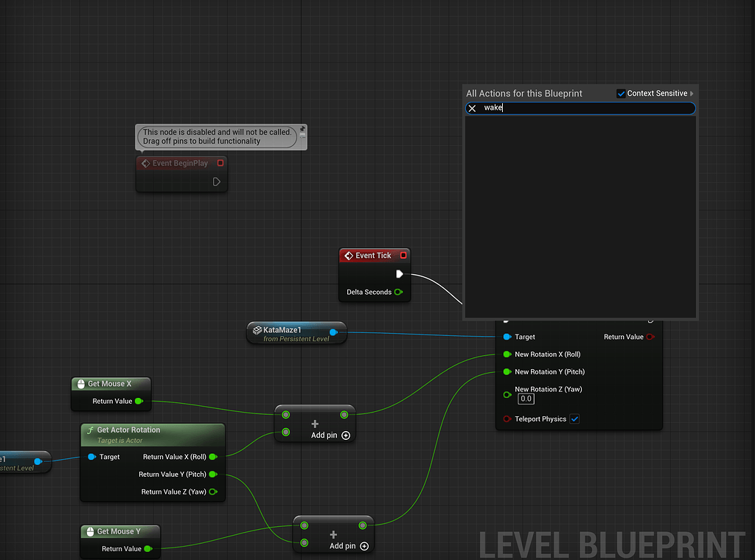Click the X to clear the wake search
The image size is (755, 560).
(472, 108)
